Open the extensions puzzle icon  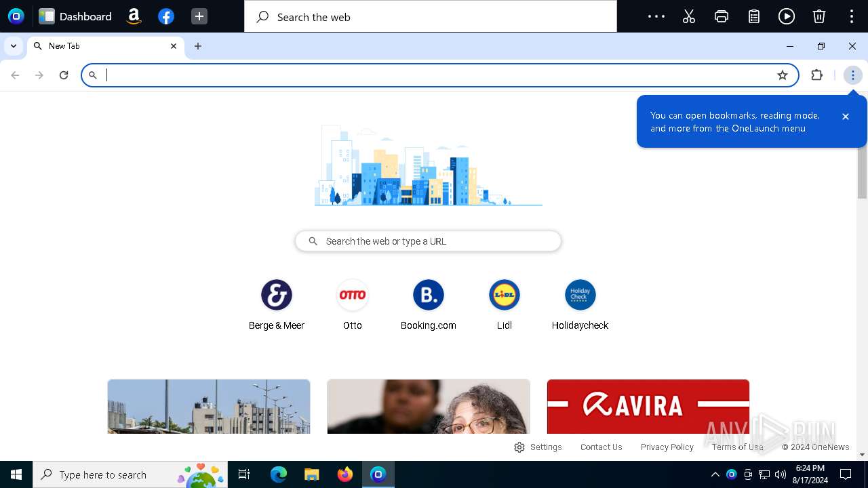(x=817, y=75)
